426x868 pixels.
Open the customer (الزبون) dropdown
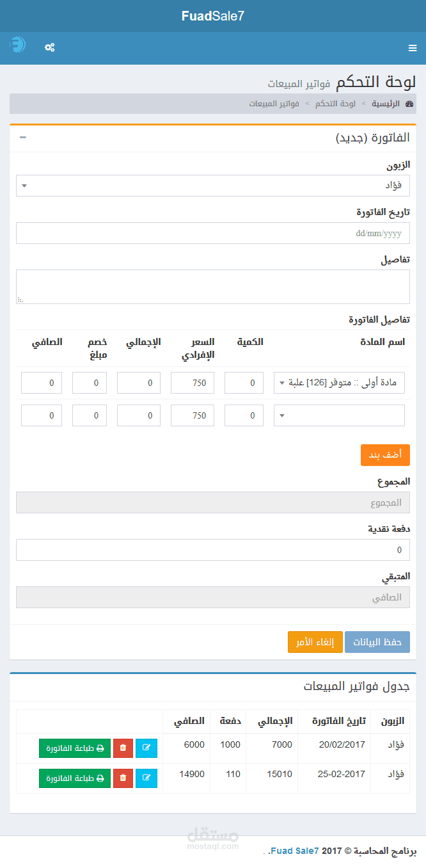213,186
